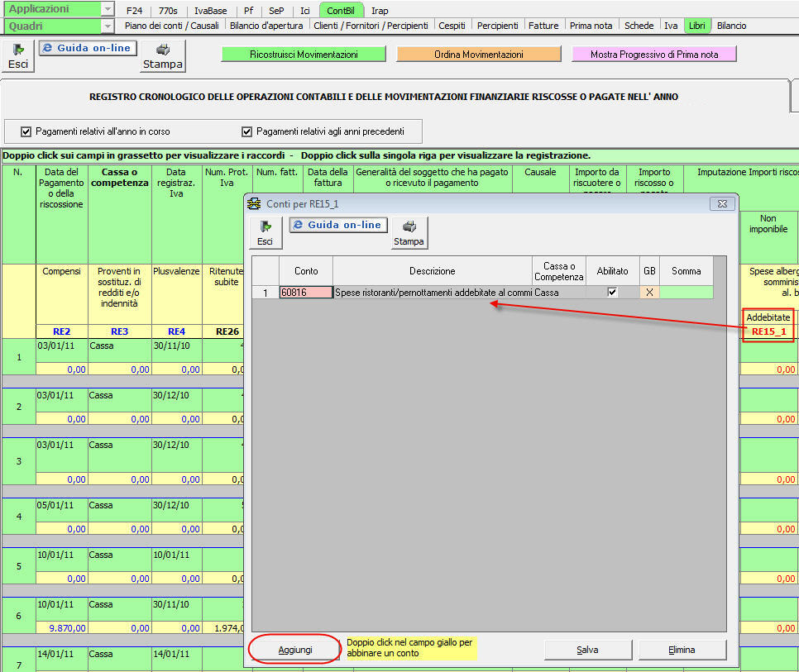
Task: Open Cespiti section
Action: 452,26
